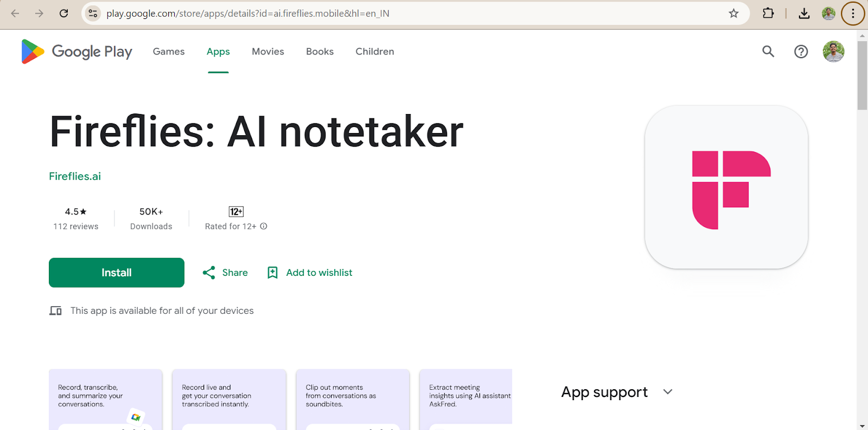Bookmark this page with star icon

733,14
